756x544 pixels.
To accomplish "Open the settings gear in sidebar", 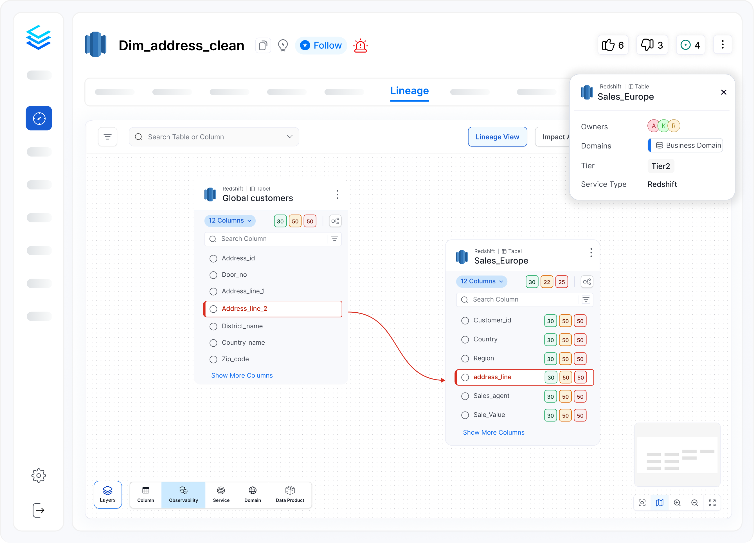I will tap(39, 475).
